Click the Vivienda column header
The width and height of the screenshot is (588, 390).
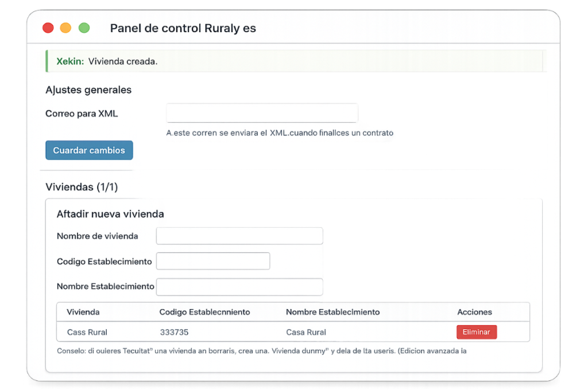[83, 312]
